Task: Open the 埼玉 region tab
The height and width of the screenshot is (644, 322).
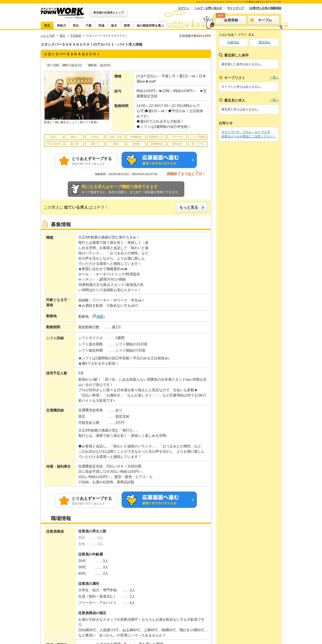Action: point(76,26)
